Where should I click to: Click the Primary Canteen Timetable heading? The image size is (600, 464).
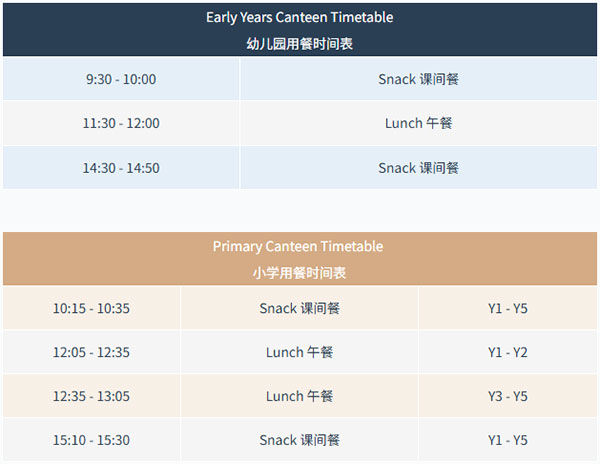[298, 246]
